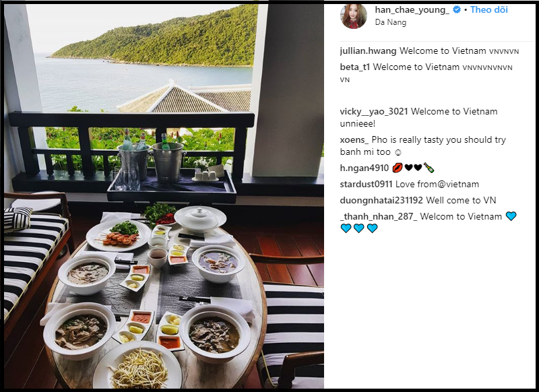This screenshot has width=539, height=392.
Task: Click the Theo dõi follow button
Action: 489,9
